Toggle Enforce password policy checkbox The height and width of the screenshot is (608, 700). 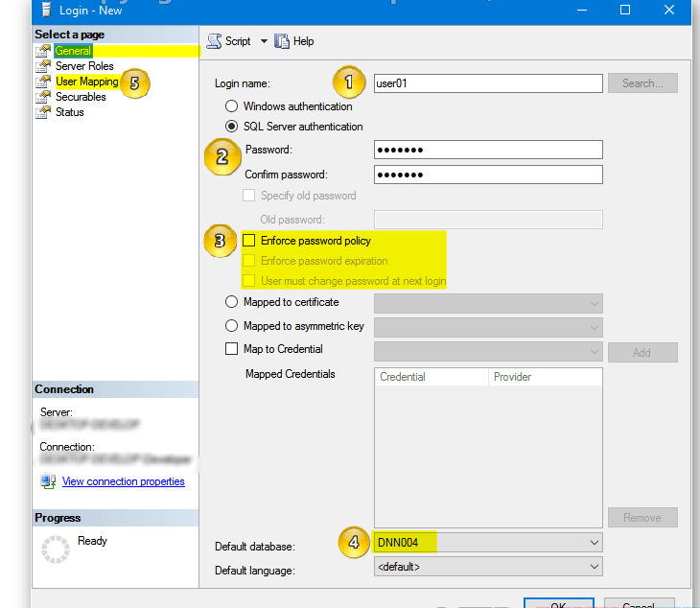[x=248, y=241]
